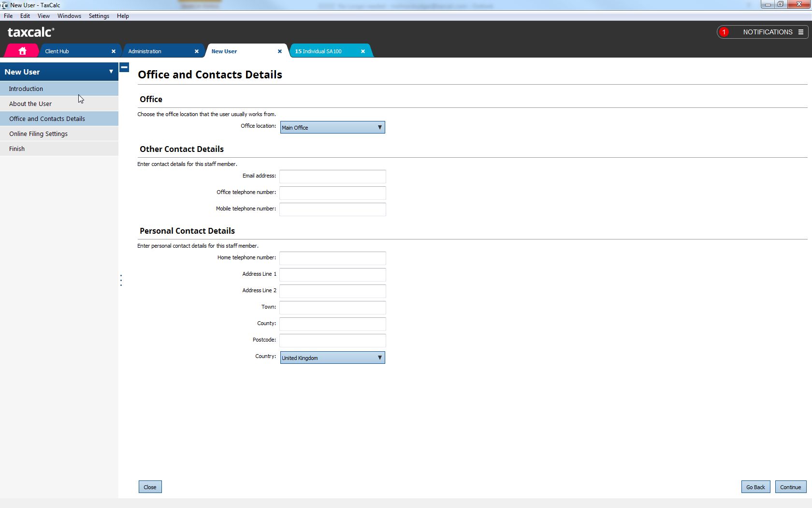Collapse the wizard sidebar with minus icon
Image resolution: width=812 pixels, height=508 pixels.
tap(124, 68)
